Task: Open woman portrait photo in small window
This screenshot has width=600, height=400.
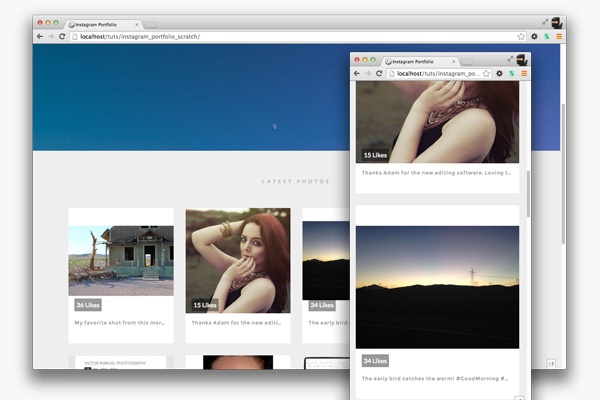Action: [x=437, y=122]
